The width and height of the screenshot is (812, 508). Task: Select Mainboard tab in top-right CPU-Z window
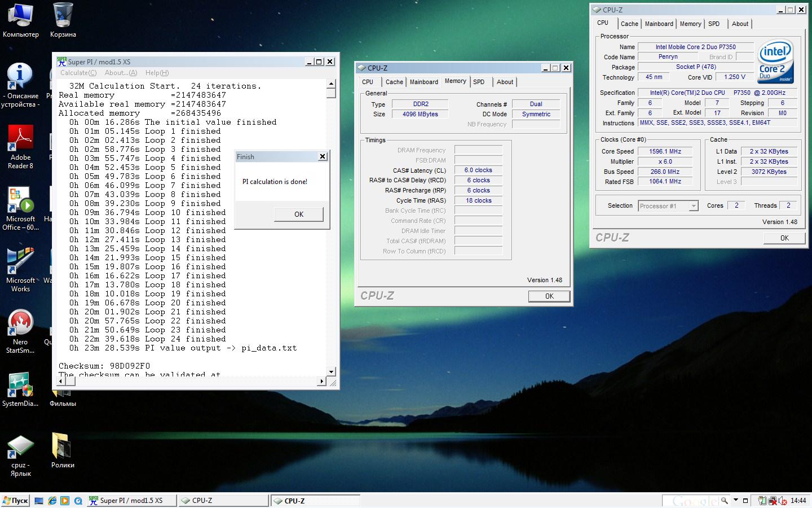click(659, 24)
